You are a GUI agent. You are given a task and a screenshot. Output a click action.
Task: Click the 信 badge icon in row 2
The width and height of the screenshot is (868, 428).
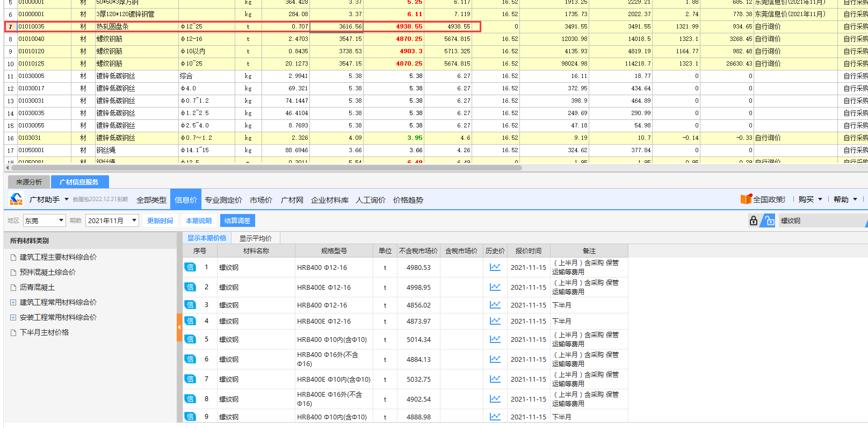[190, 287]
